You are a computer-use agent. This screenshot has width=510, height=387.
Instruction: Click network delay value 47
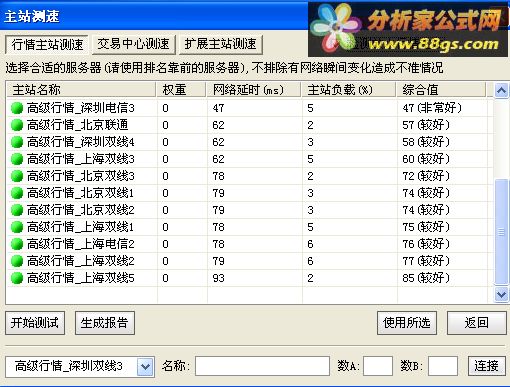point(218,108)
